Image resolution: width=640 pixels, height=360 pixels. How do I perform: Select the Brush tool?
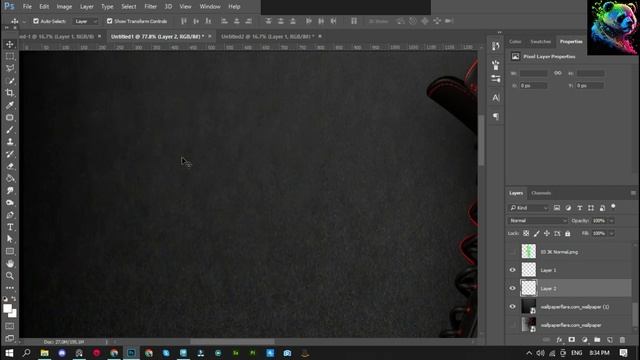(x=10, y=130)
